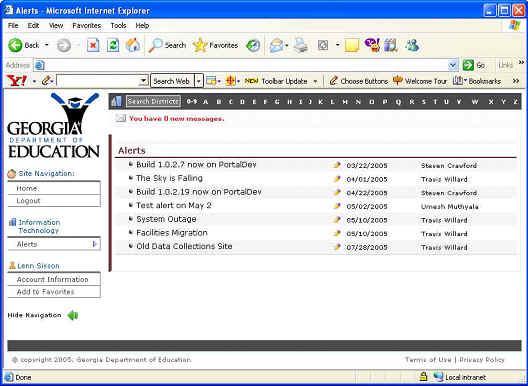Click the Stop loading red X icon
Viewport: 528px width, 386px height.
(93, 45)
